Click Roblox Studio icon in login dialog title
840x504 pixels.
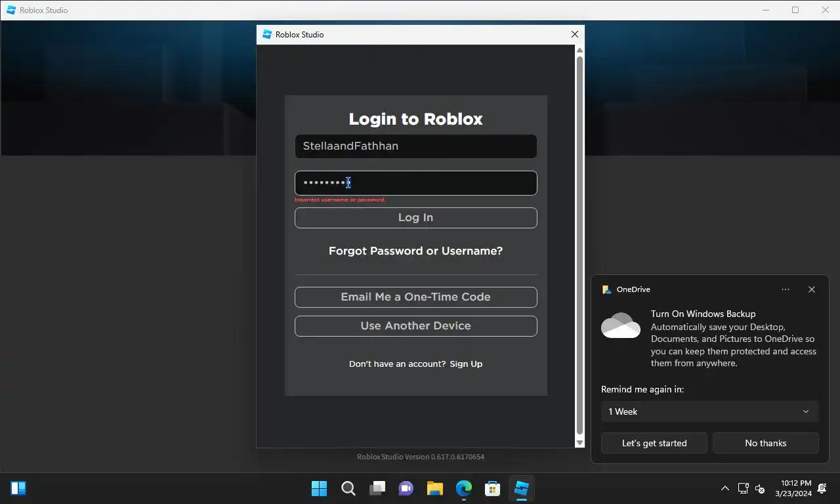[267, 34]
